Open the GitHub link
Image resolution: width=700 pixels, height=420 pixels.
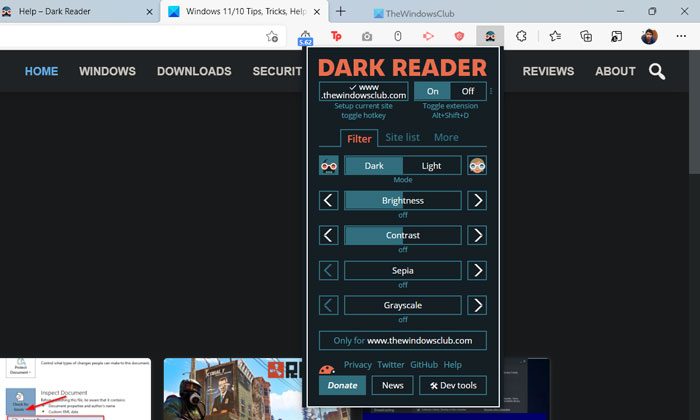(x=424, y=365)
